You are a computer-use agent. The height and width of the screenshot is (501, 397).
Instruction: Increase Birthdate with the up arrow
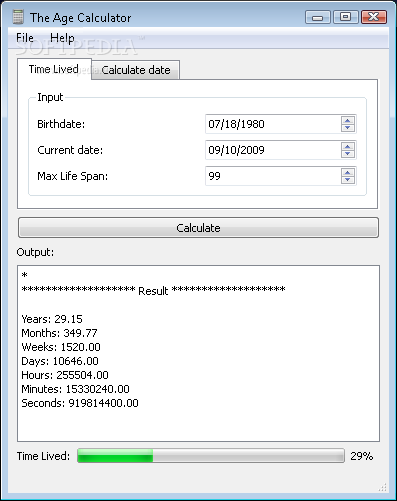348,120
